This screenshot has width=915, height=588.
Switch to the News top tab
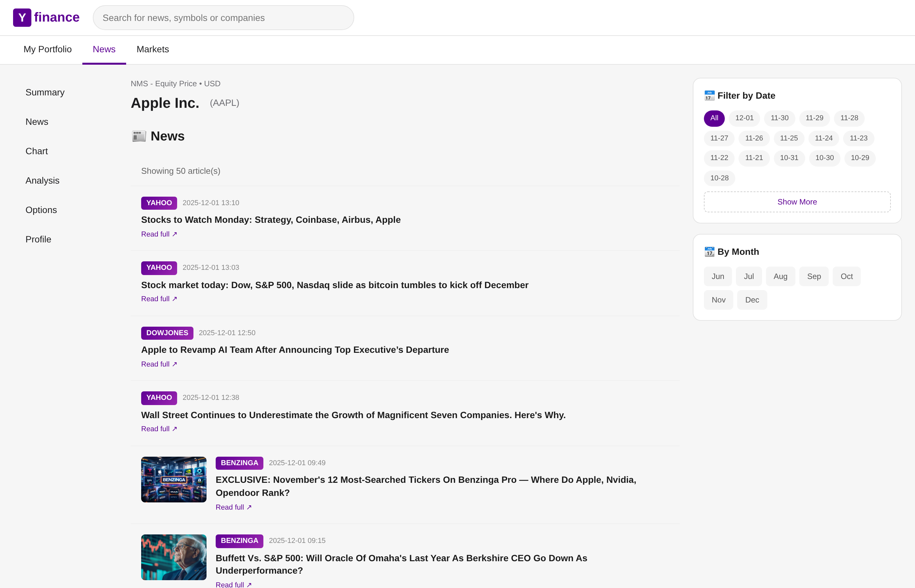pyautogui.click(x=104, y=49)
